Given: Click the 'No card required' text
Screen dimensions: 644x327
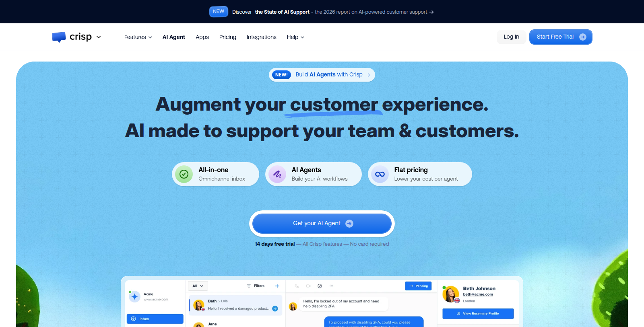Looking at the screenshot, I should (369, 244).
